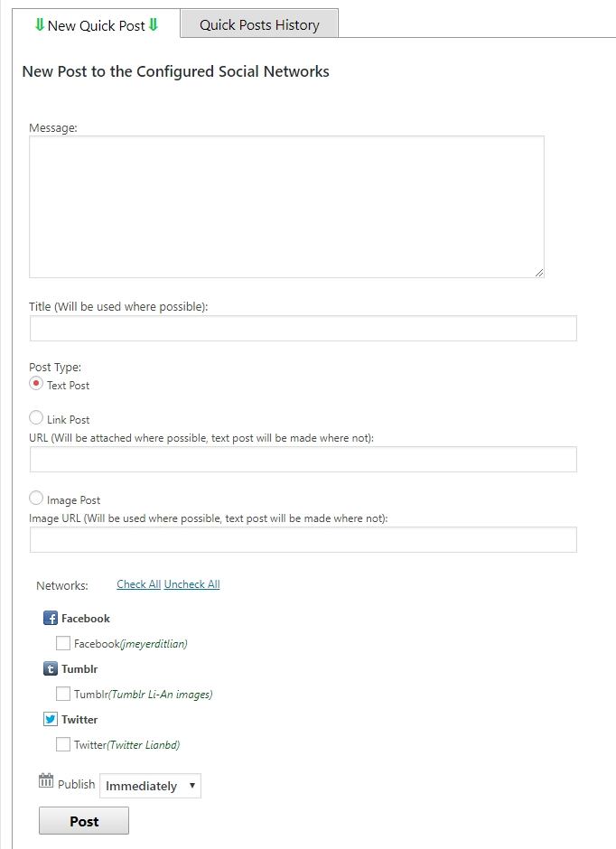Enable the Facebook jmeyerditlian checkbox

coord(63,643)
